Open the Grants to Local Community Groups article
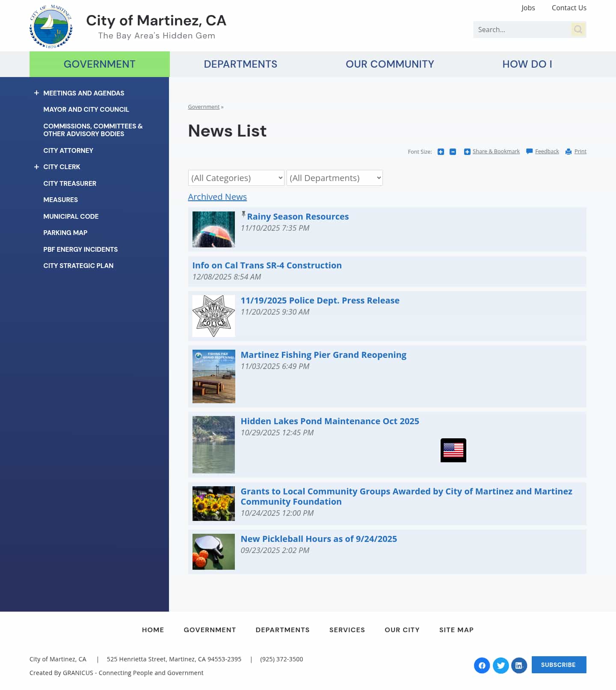 [x=406, y=497]
